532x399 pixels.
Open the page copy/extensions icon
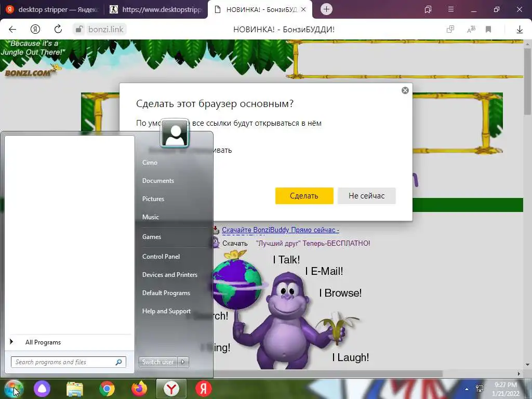point(450,29)
